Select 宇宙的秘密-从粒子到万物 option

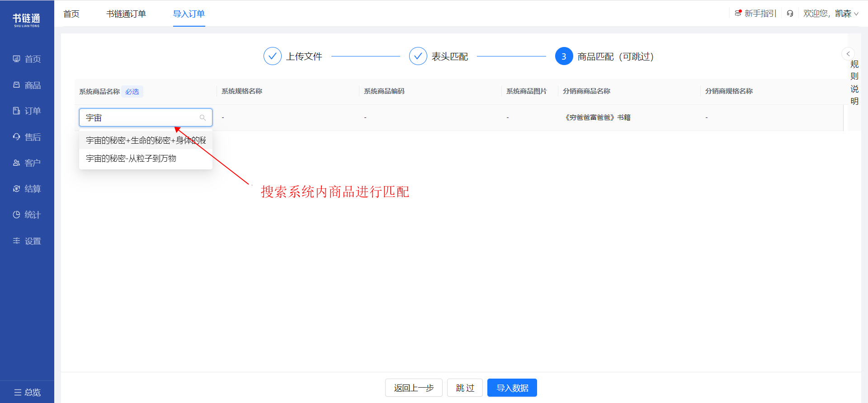click(146, 159)
